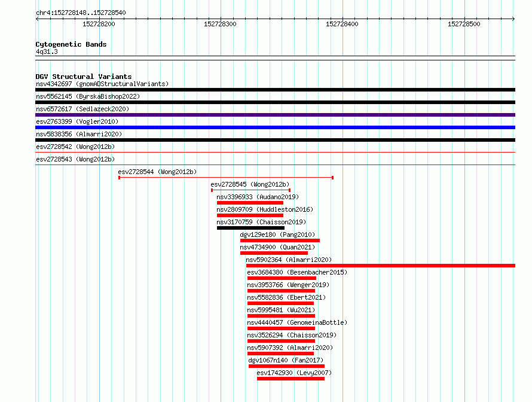Click esv3684380 Besenbacher2015 label
Screen dimensions: 532x402
coord(297,272)
